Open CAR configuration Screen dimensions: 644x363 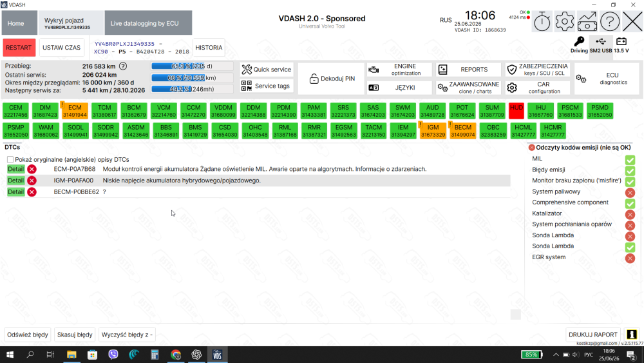coord(538,88)
